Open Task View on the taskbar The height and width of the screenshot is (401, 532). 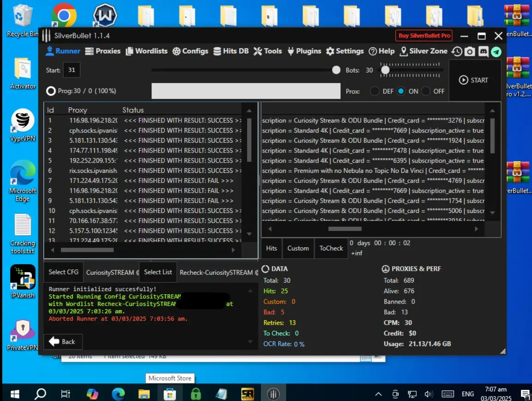point(65,394)
